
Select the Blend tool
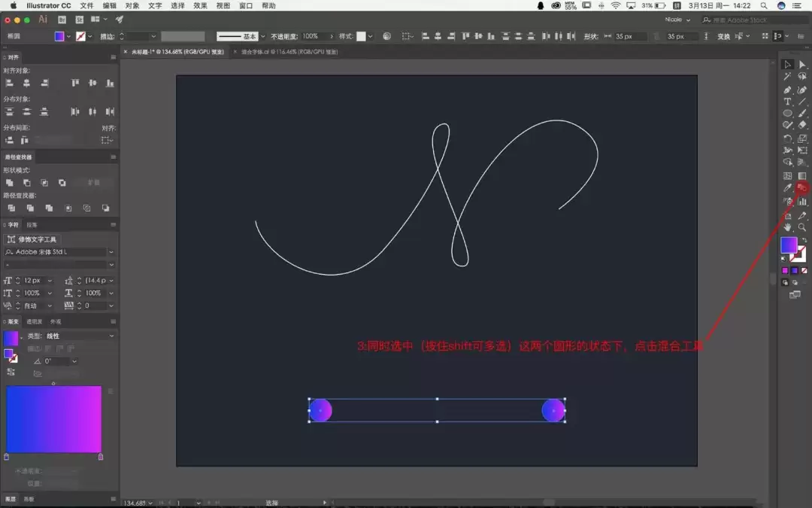pyautogui.click(x=802, y=187)
